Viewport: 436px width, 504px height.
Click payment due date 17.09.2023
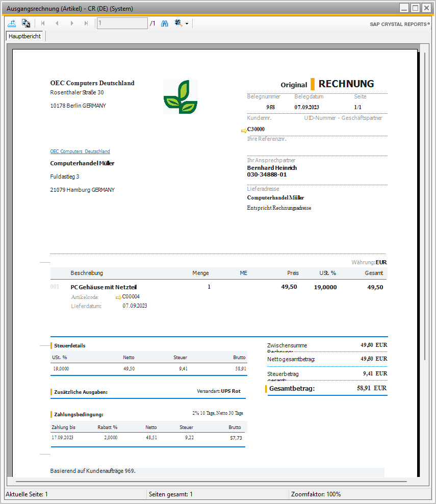[x=62, y=438]
